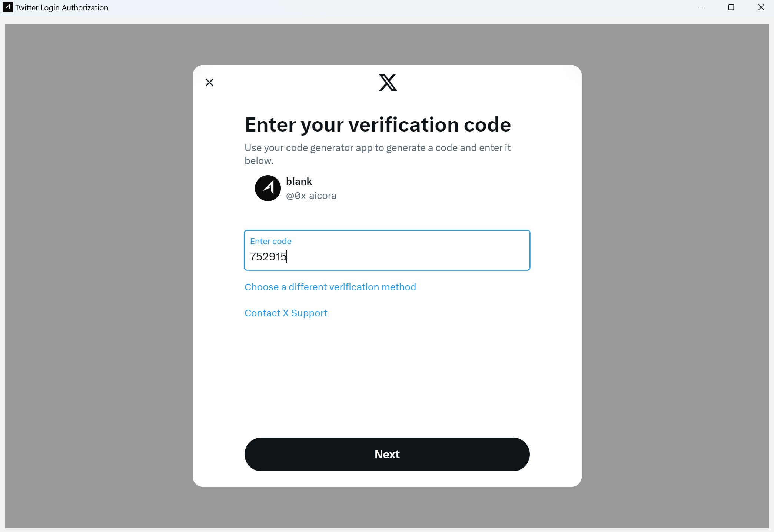Close the verification code dialog
774x532 pixels.
point(210,83)
